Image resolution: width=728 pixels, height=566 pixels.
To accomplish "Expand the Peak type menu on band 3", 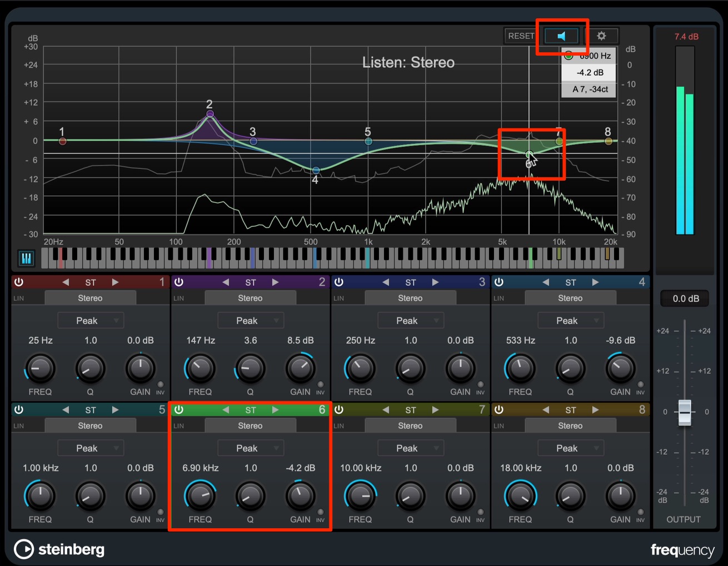I will tap(411, 321).
